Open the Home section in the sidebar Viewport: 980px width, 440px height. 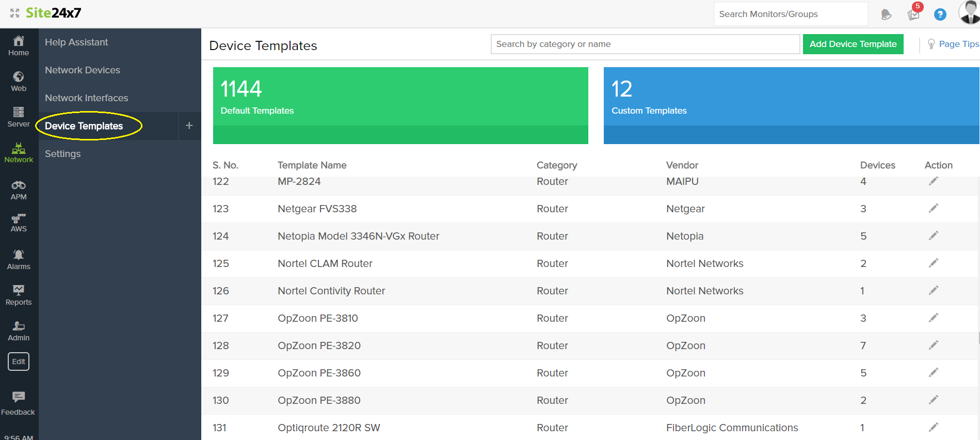pos(19,45)
